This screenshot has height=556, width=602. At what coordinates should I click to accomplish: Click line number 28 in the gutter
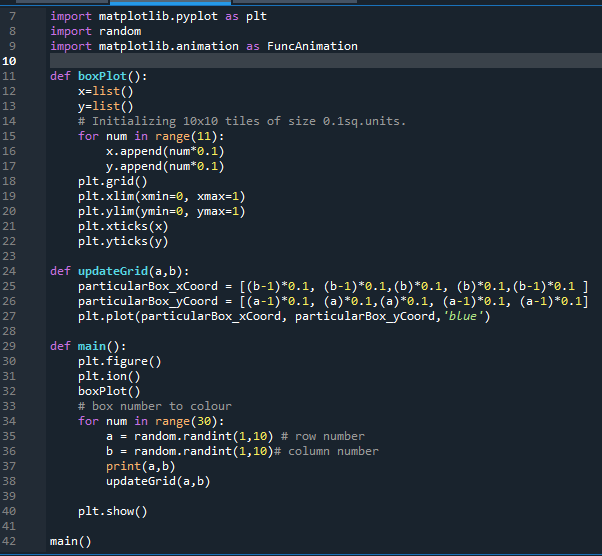[x=9, y=331]
